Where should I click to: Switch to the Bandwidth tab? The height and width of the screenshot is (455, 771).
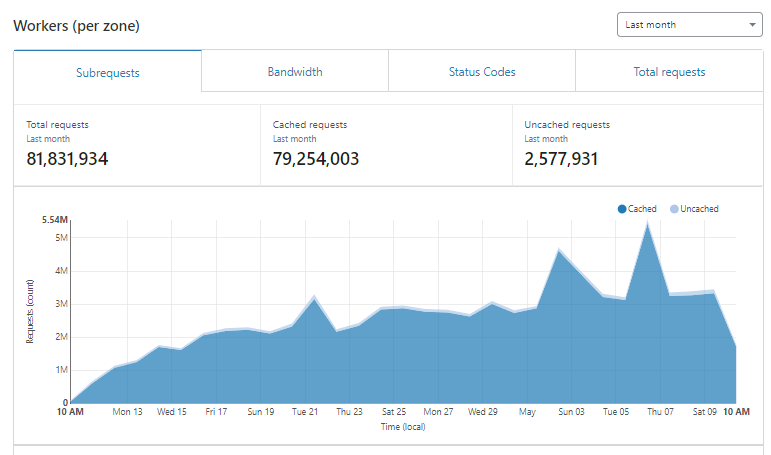(295, 71)
